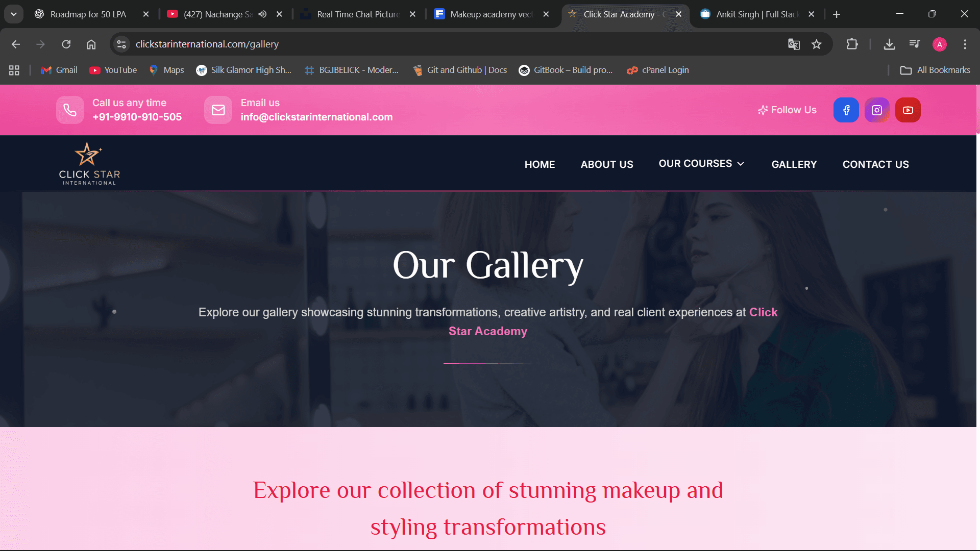Image resolution: width=980 pixels, height=551 pixels.
Task: Open the browser home page
Action: 91,44
